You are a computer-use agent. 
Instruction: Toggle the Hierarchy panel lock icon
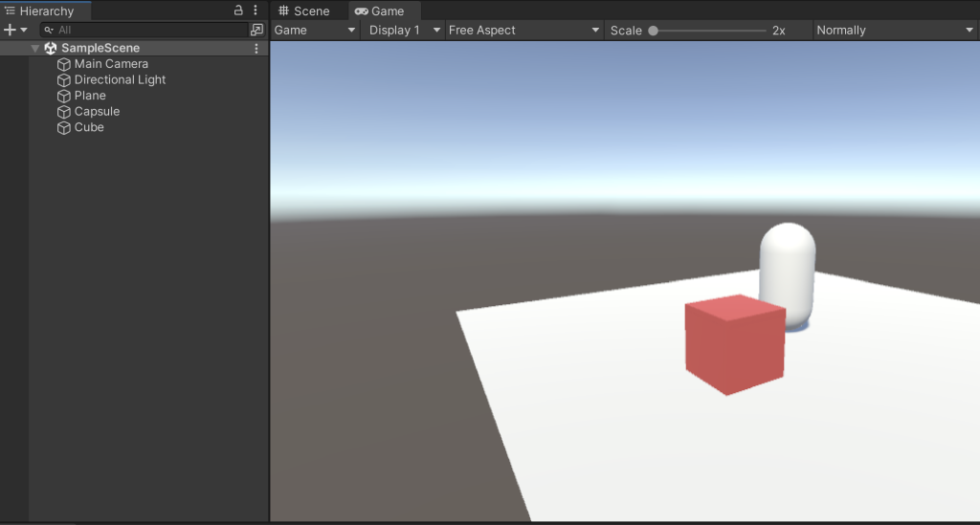238,11
